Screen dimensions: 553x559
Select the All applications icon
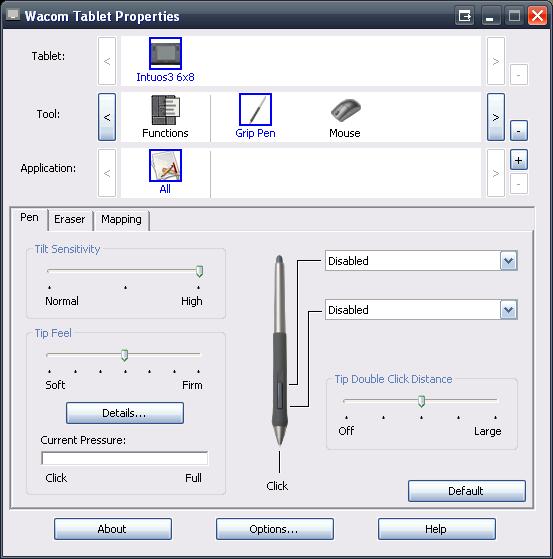click(165, 165)
